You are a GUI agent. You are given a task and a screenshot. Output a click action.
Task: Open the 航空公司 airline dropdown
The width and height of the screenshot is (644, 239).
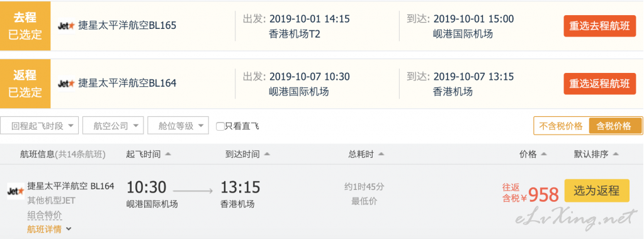(113, 126)
